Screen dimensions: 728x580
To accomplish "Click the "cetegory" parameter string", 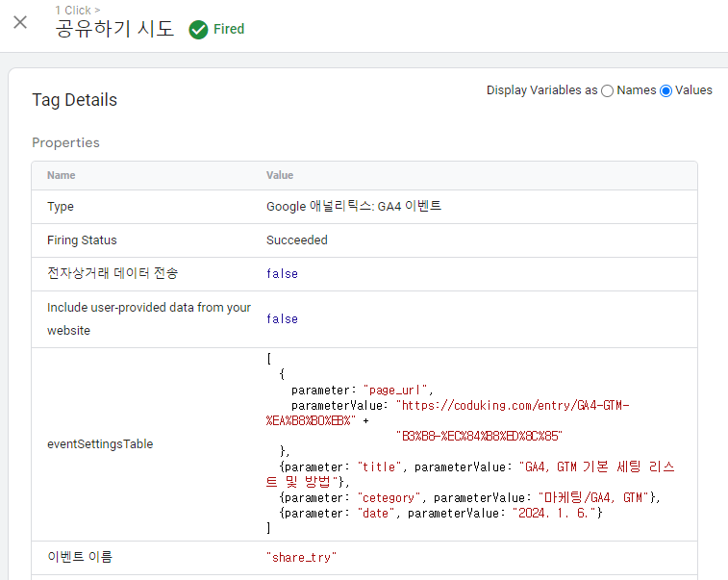I will pyautogui.click(x=389, y=498).
